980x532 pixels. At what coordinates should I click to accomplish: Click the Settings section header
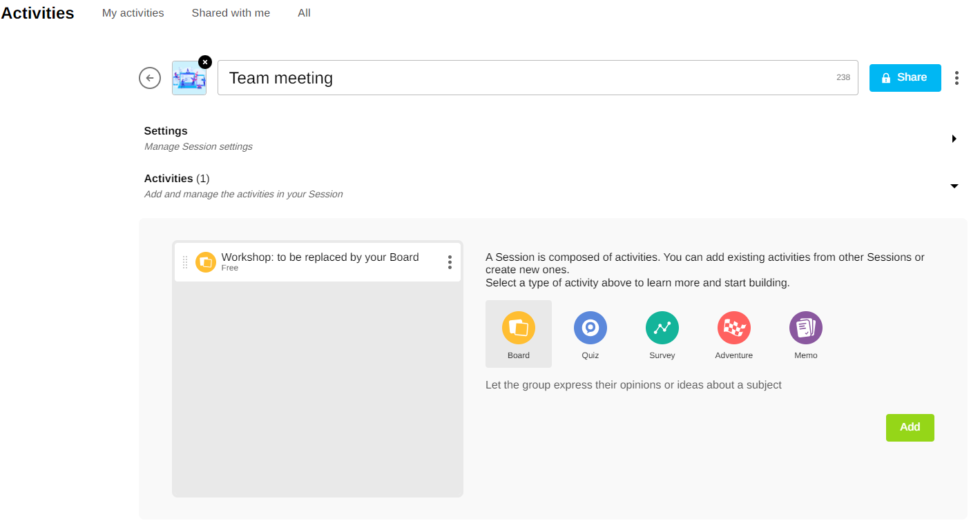(x=166, y=131)
